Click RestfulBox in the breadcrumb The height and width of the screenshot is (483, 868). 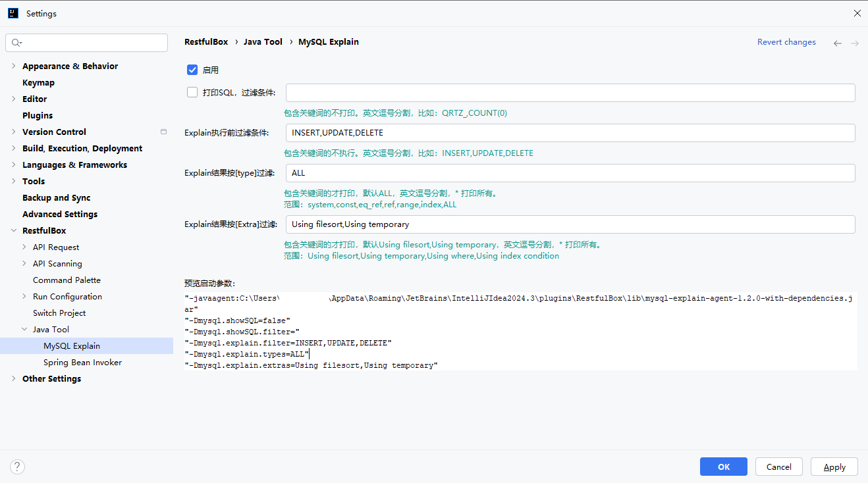pos(206,41)
